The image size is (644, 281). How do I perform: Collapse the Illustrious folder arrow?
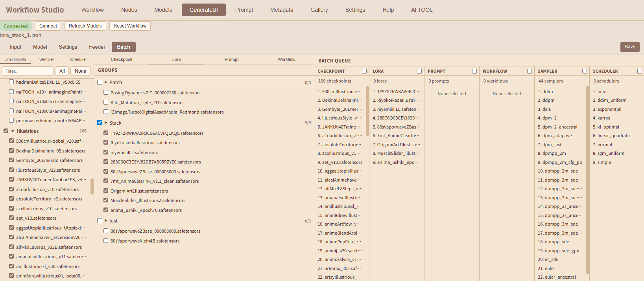pos(13,131)
